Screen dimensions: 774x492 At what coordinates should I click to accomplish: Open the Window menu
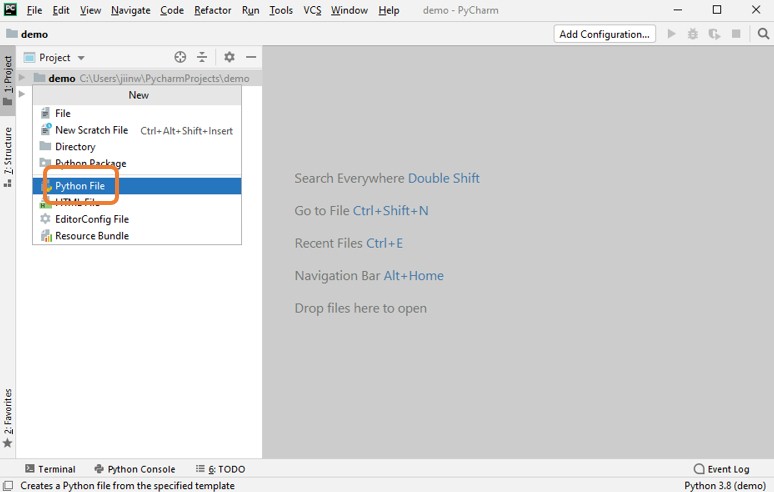click(349, 10)
